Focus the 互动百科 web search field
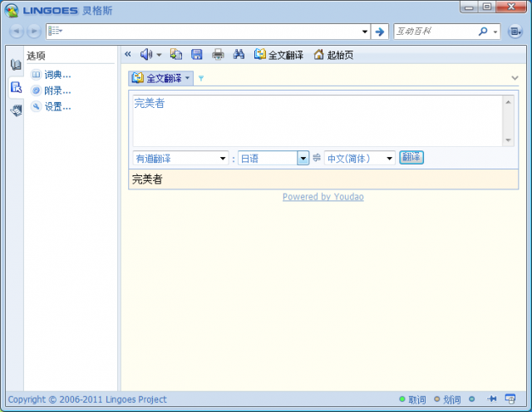Viewport: 532px width, 412px height. tap(435, 32)
